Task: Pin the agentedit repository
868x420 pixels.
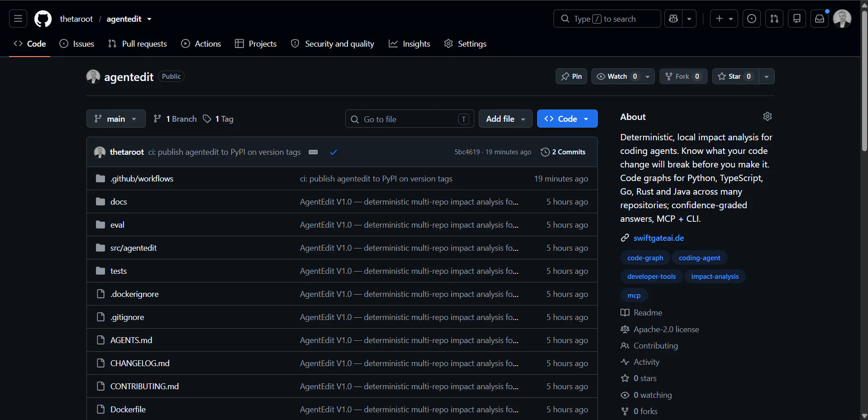Action: 571,76
